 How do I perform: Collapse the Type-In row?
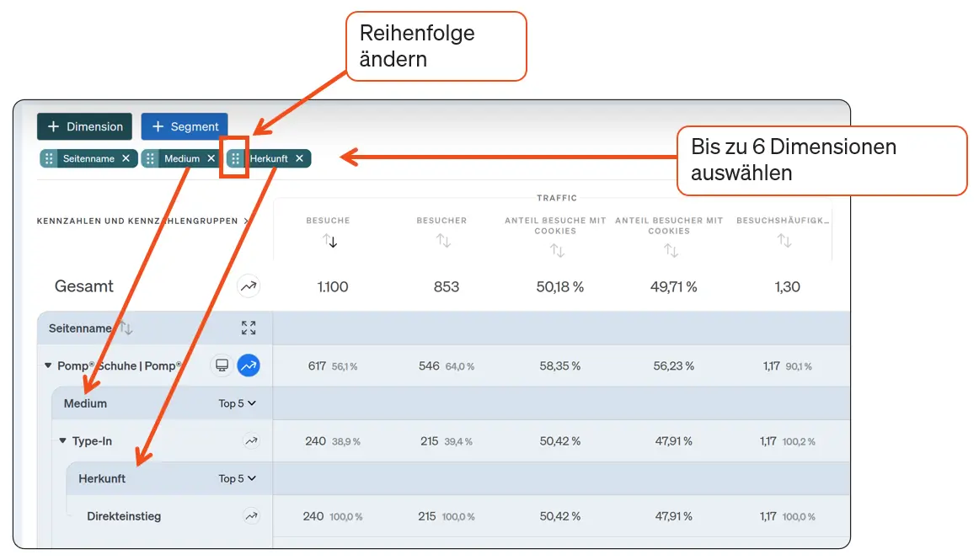[62, 440]
